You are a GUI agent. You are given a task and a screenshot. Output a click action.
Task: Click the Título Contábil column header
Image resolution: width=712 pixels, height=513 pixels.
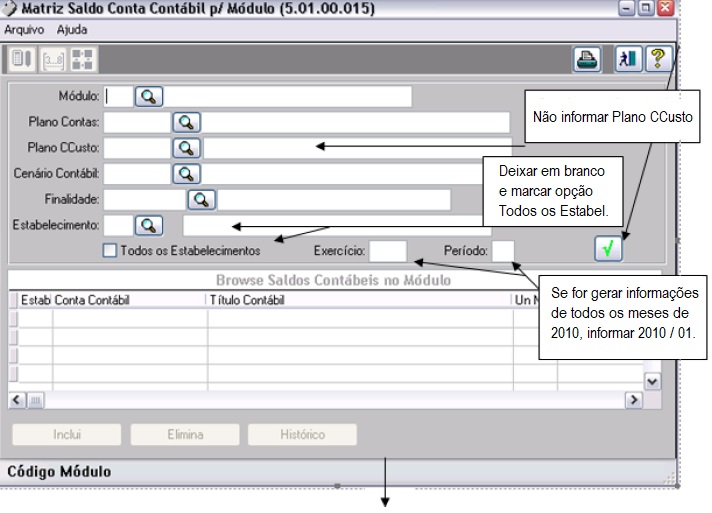pos(360,300)
